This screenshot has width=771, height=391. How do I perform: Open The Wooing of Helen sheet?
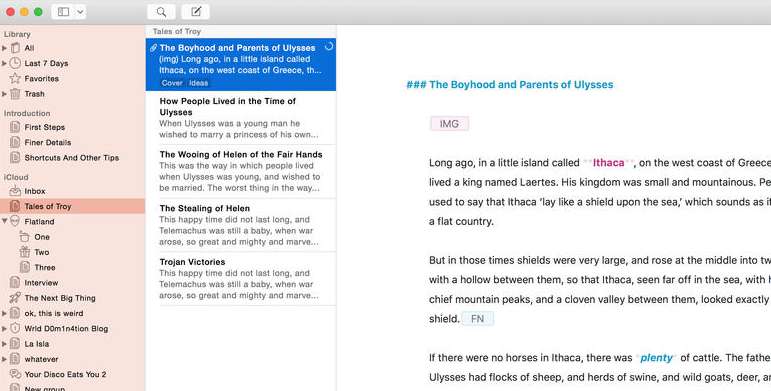tap(241, 171)
